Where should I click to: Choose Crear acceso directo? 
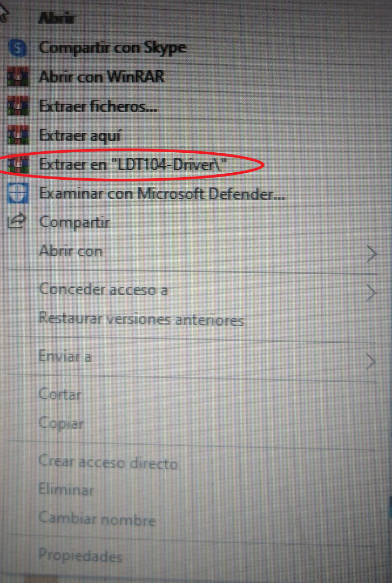click(x=108, y=462)
